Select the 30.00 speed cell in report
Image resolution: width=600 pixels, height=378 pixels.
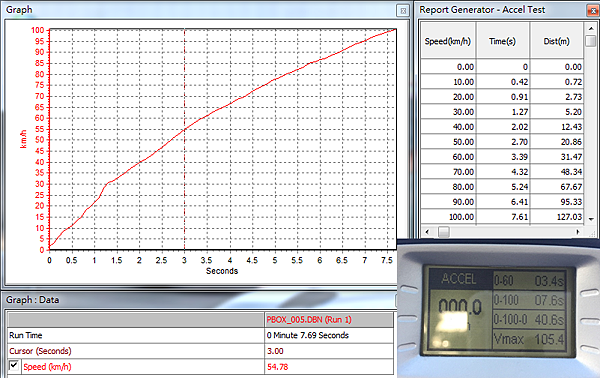tap(448, 112)
